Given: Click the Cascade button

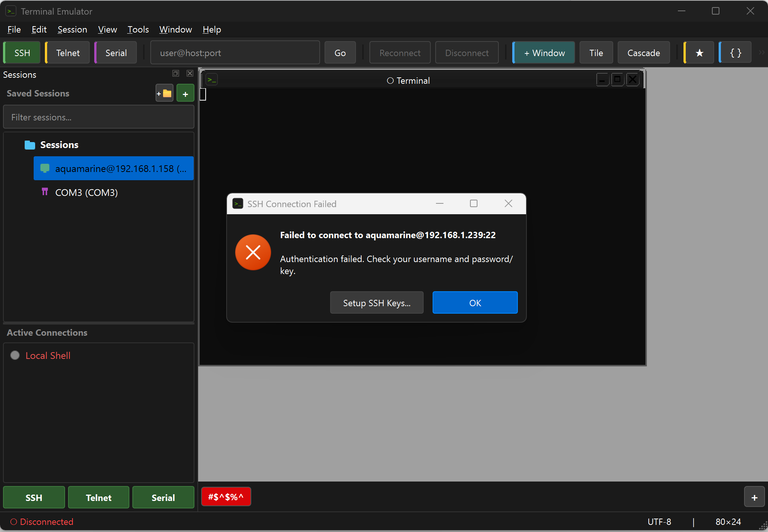Looking at the screenshot, I should (x=643, y=53).
